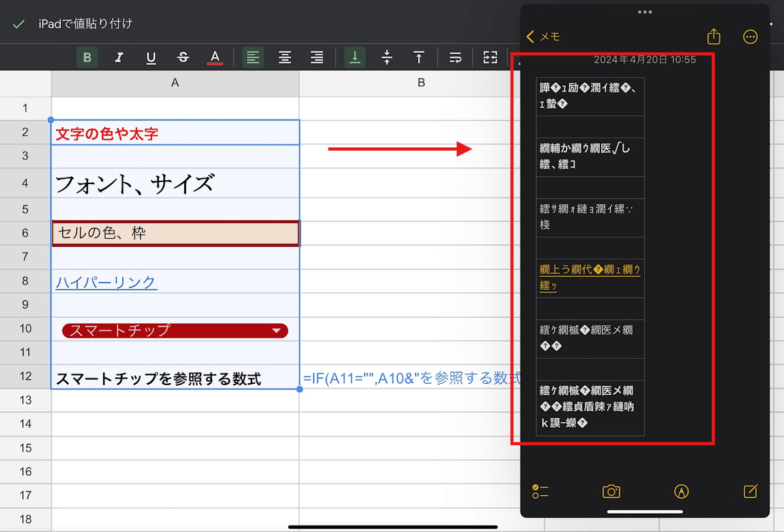Viewport: 784px width, 532px height.
Task: Open the camera in Notes
Action: [x=611, y=492]
